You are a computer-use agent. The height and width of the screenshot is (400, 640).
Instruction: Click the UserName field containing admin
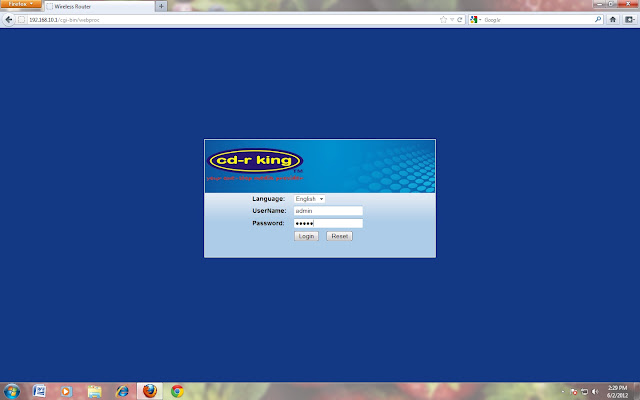(328, 211)
